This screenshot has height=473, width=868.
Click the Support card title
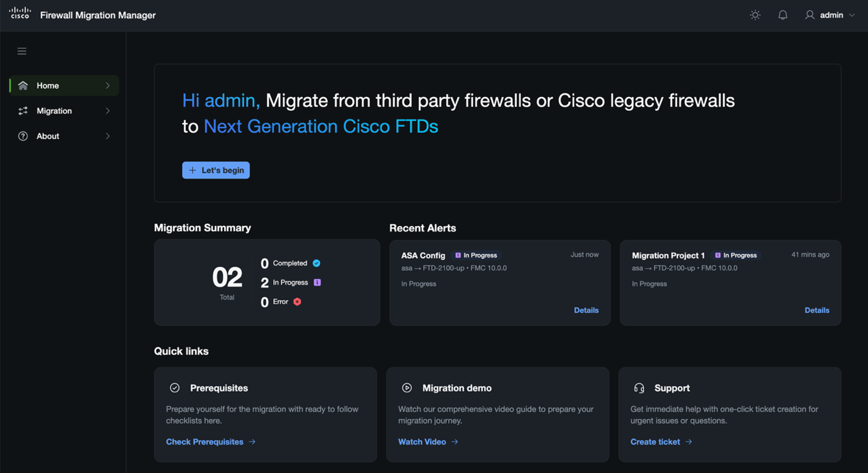pos(672,388)
